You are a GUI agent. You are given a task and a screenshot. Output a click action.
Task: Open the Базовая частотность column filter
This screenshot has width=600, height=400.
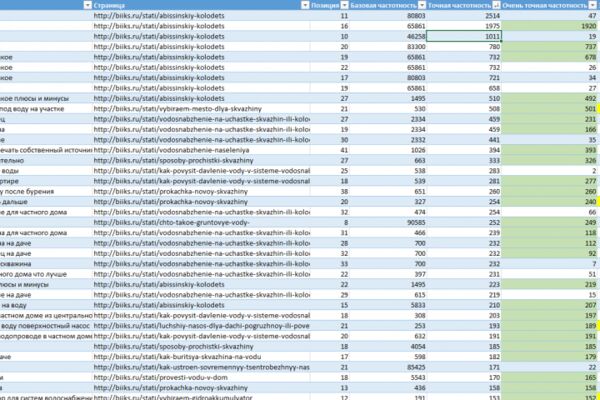tap(422, 5)
